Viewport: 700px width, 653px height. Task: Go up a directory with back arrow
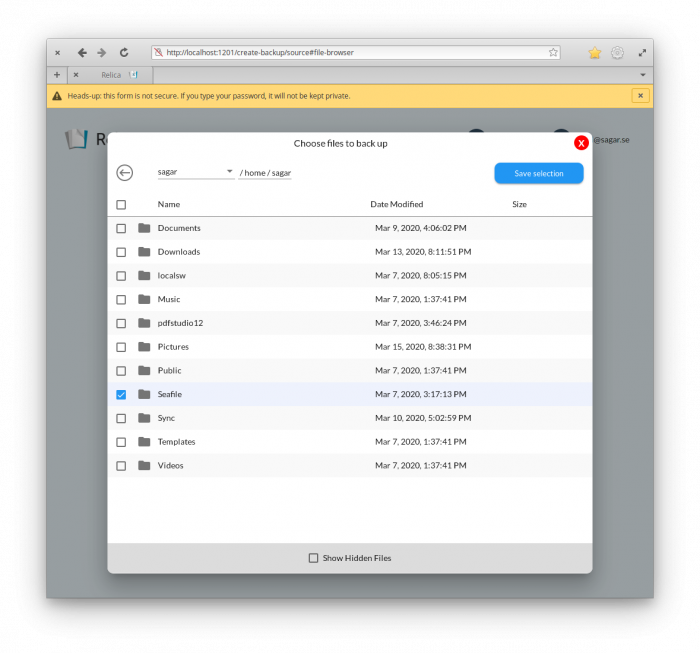(125, 173)
